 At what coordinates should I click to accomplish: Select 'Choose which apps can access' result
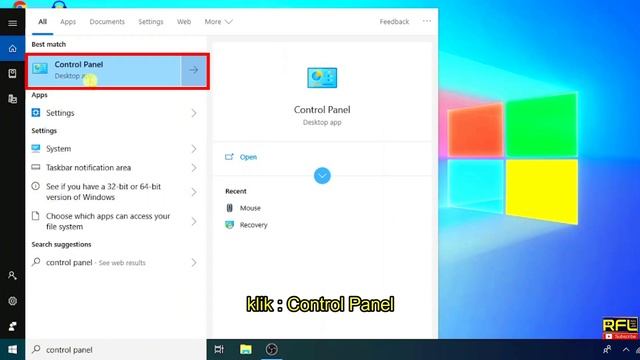pos(116,221)
